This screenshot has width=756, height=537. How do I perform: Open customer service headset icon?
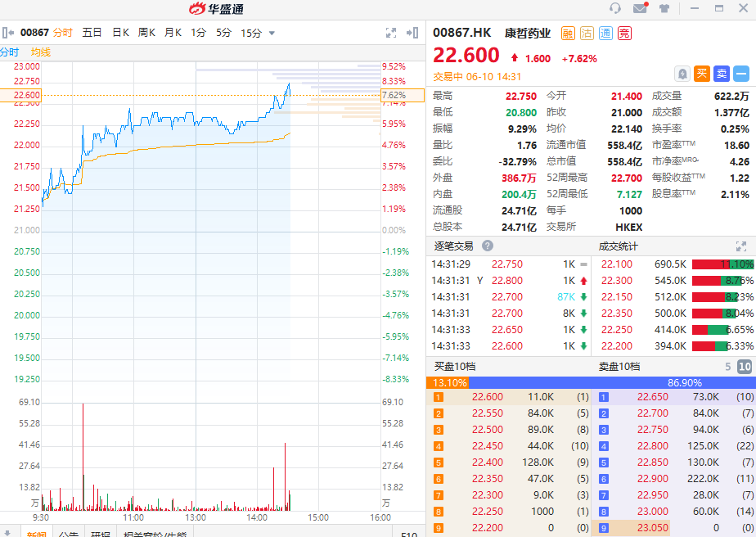(614, 8)
